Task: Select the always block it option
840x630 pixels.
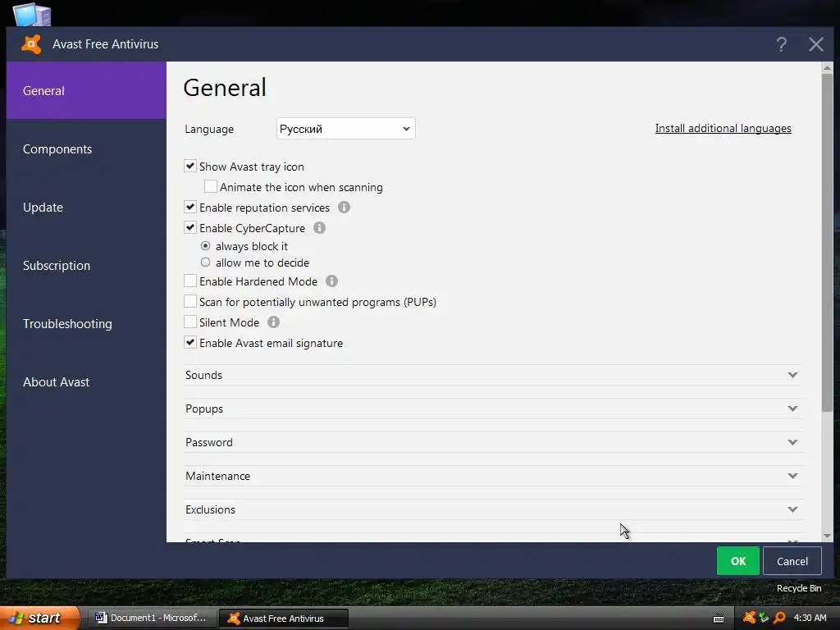Action: pos(205,246)
